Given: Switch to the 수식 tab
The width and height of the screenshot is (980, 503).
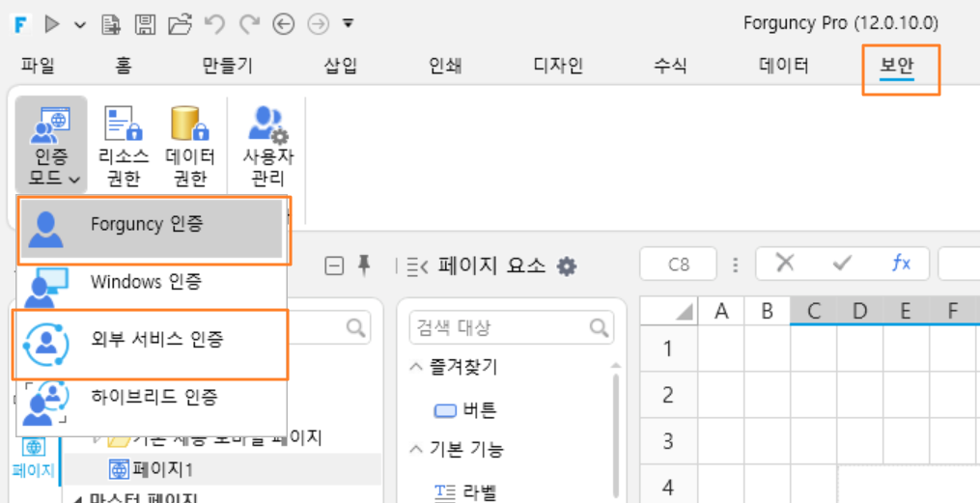Looking at the screenshot, I should tap(670, 66).
